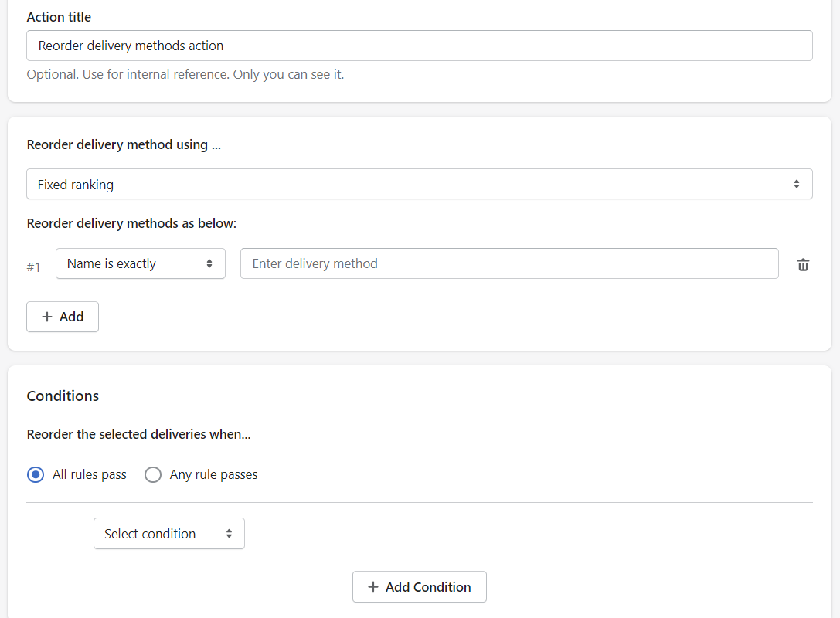Expand the Name is exactly selector
This screenshot has width=840, height=618.
(x=141, y=263)
